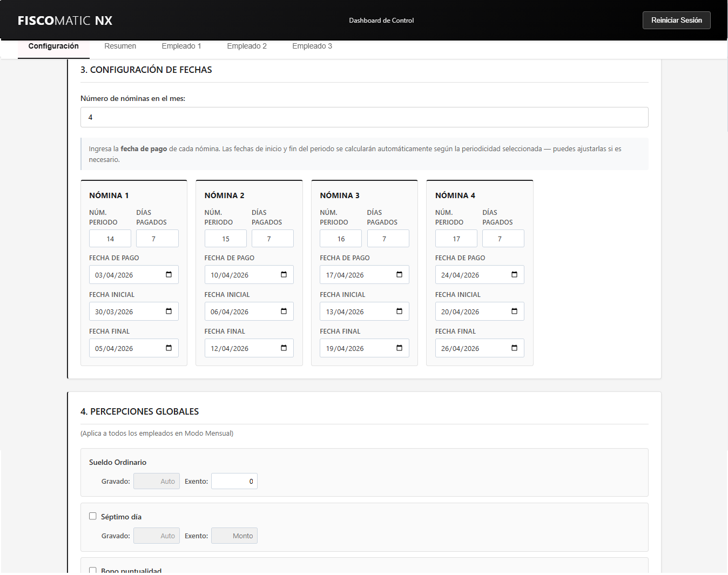Image resolution: width=728 pixels, height=575 pixels.
Task: Select the date text 30/03/2026 in Nómina 1
Action: pyautogui.click(x=114, y=312)
